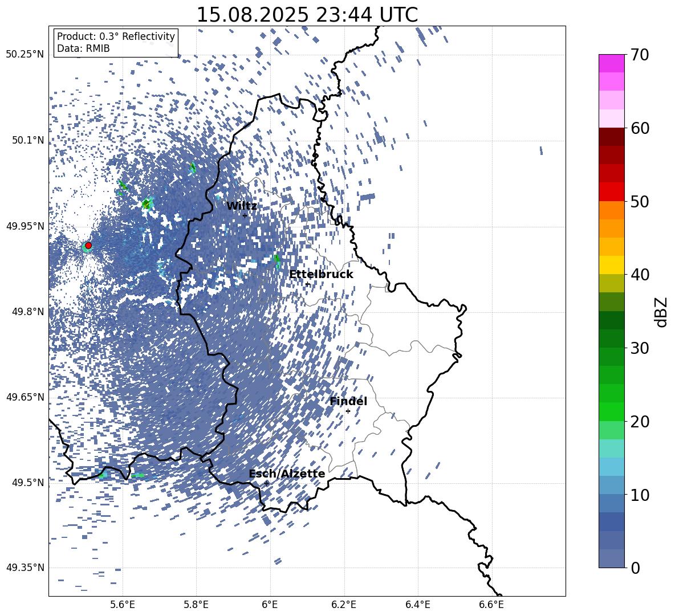Click the 5.8°E longitude label

[196, 605]
